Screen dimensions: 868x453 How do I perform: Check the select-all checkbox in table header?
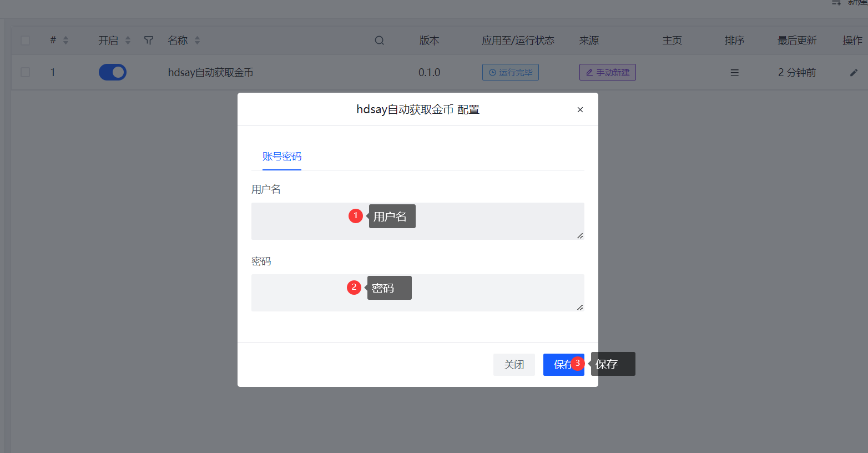tap(25, 41)
